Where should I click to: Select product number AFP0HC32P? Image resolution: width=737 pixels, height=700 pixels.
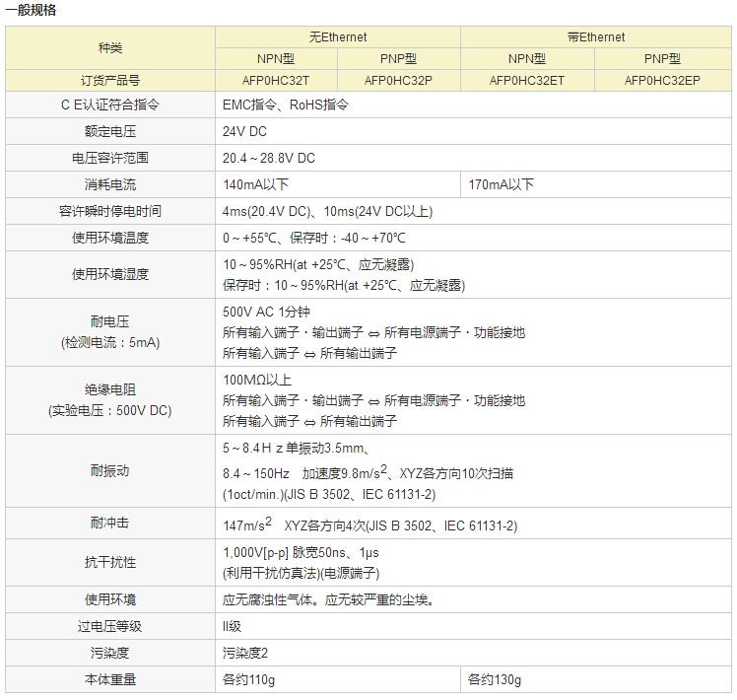pos(398,81)
